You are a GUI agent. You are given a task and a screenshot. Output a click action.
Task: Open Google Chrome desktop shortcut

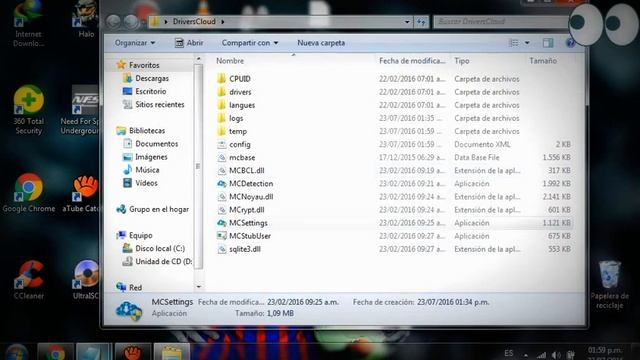[29, 193]
